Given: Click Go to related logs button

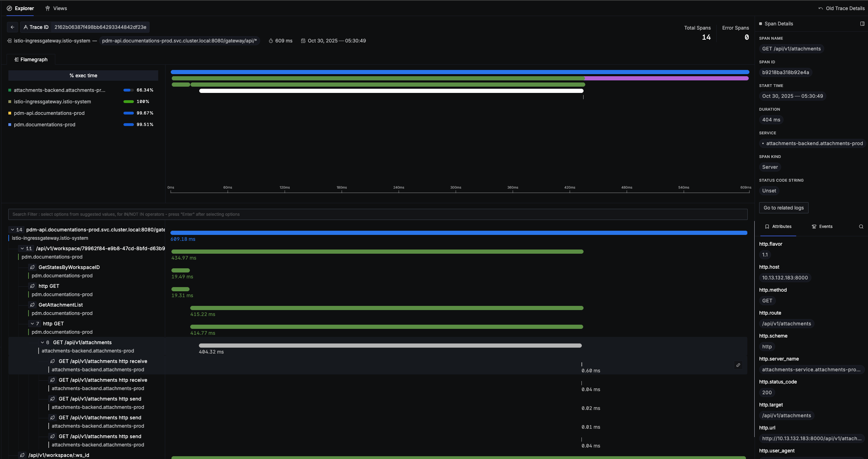Looking at the screenshot, I should pos(783,208).
